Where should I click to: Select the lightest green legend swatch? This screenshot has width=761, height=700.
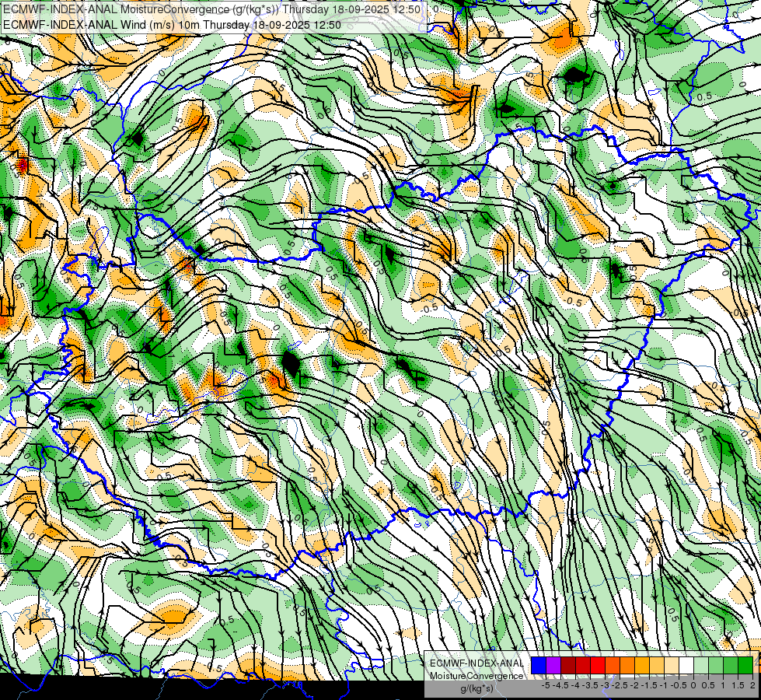click(x=701, y=665)
